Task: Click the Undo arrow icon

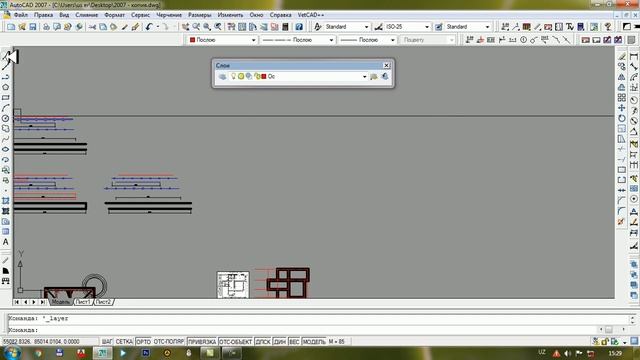Action: (x=149, y=27)
